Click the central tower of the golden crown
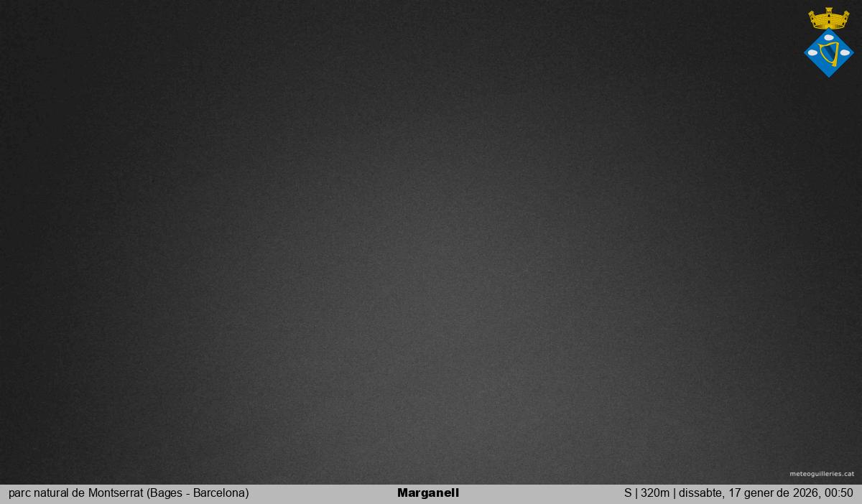862x504 pixels. pyautogui.click(x=829, y=11)
